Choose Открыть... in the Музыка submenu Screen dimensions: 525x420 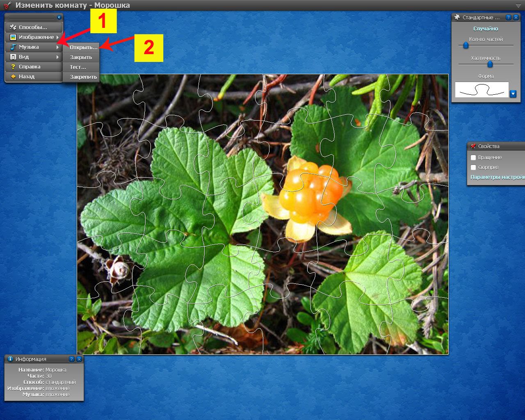coord(81,47)
